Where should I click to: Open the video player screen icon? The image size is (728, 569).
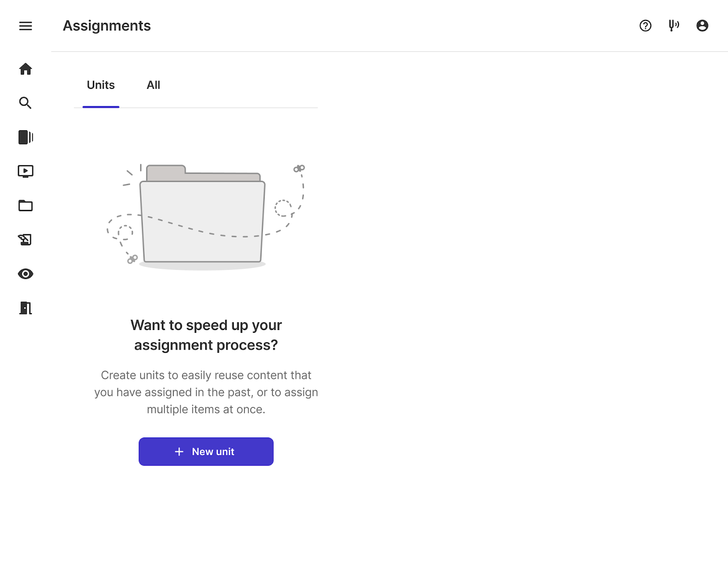(x=25, y=171)
